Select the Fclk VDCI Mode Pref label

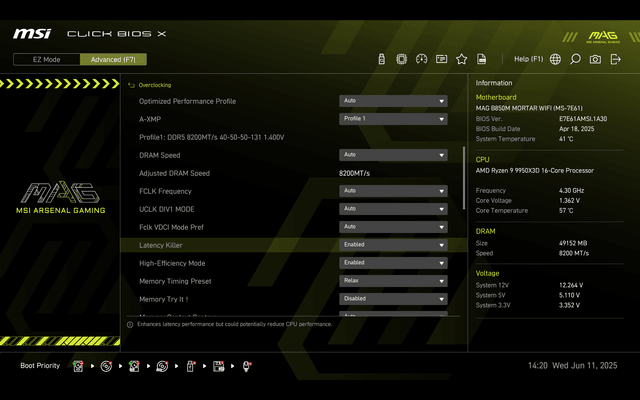171,227
